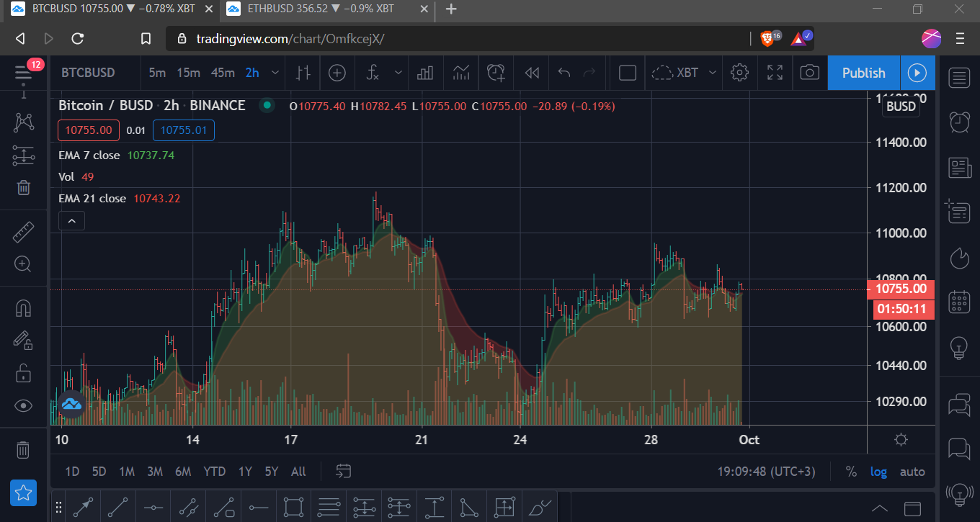Remove drawings with the upper trash icon

(23, 188)
